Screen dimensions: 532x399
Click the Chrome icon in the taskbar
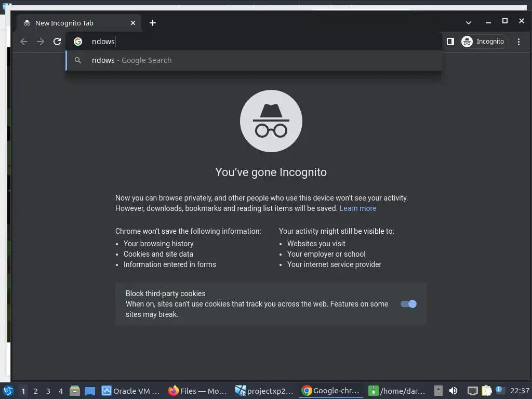307,391
